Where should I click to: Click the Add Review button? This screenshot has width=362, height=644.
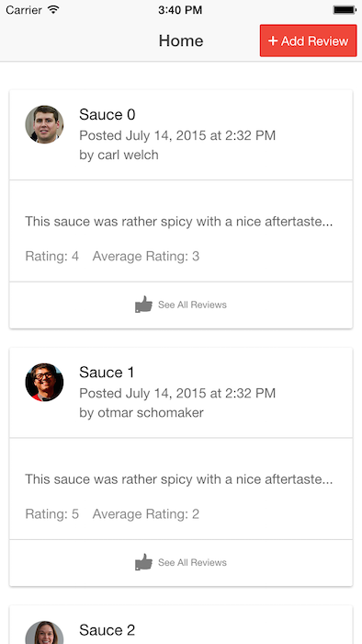[x=309, y=40]
